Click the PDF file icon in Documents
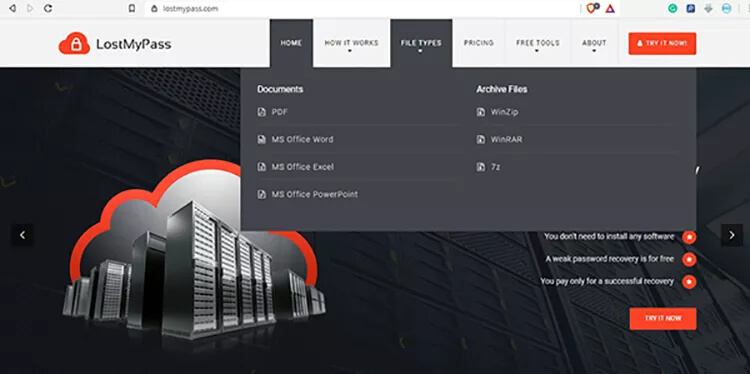 tap(261, 112)
